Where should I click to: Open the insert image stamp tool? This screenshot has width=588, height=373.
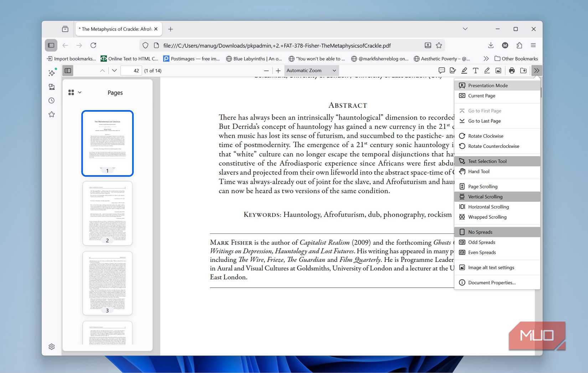click(498, 70)
